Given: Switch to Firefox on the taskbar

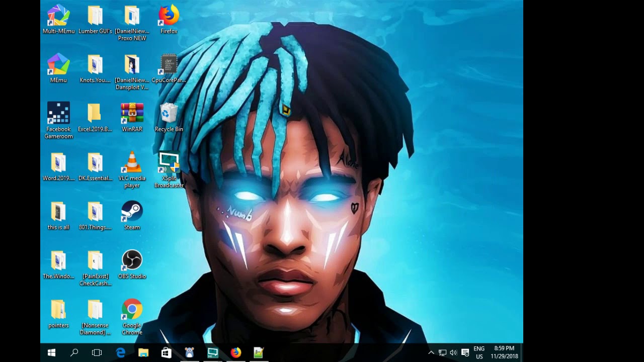Looking at the screenshot, I should pyautogui.click(x=236, y=352).
